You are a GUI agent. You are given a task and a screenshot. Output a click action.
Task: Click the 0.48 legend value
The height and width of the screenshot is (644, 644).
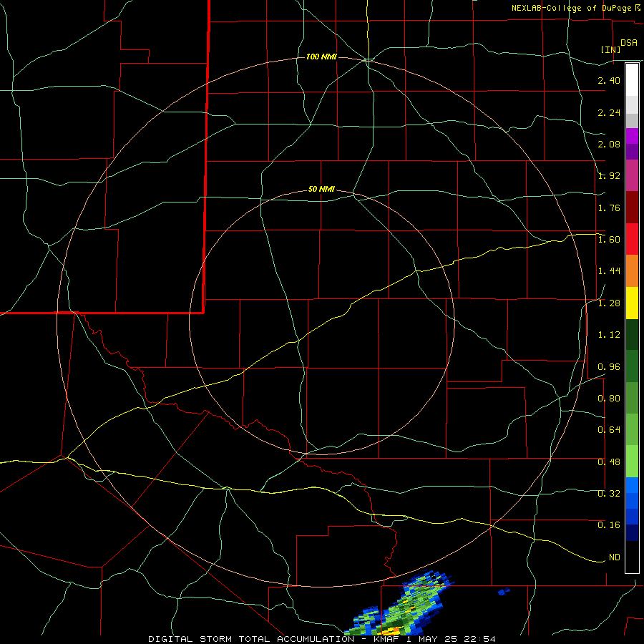click(609, 462)
